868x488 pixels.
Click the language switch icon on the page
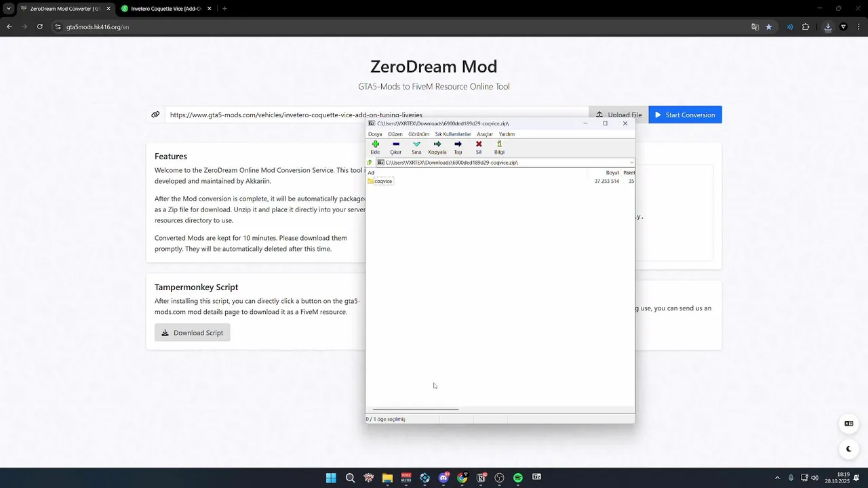848,424
